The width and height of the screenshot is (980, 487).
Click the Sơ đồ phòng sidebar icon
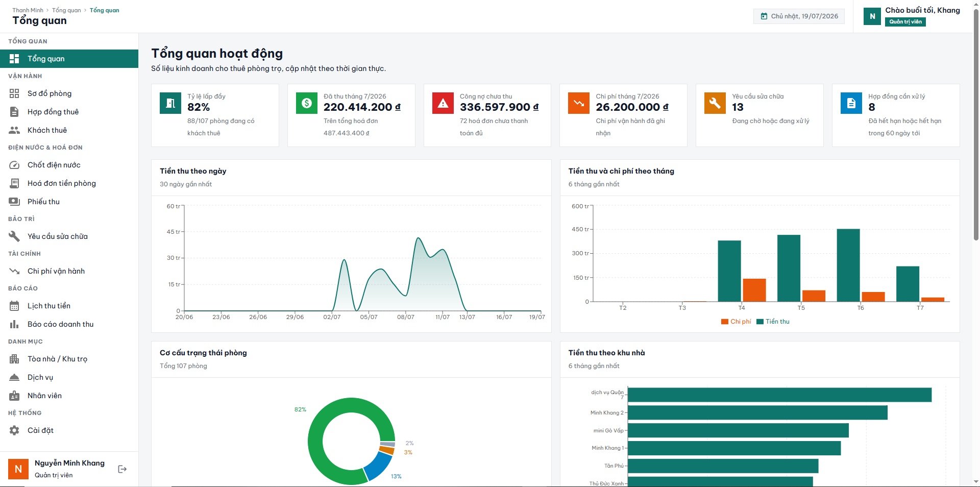(14, 93)
